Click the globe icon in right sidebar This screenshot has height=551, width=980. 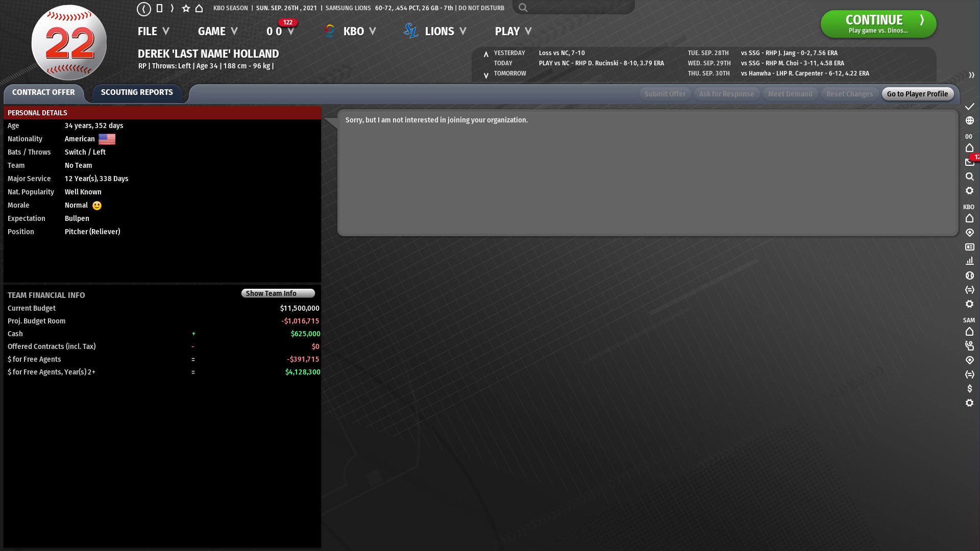(x=969, y=121)
